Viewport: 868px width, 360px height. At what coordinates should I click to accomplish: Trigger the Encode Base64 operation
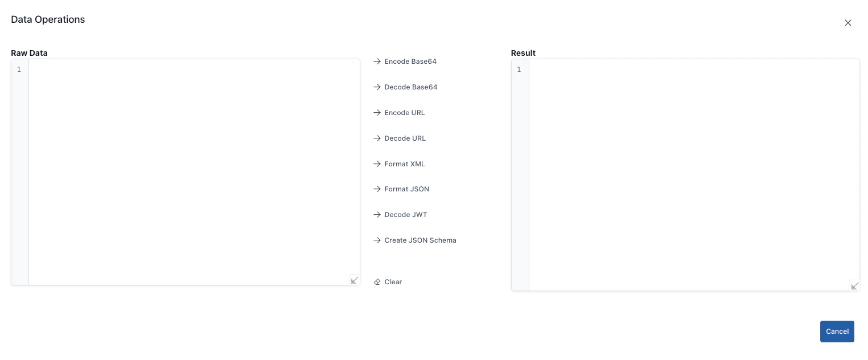tap(410, 61)
